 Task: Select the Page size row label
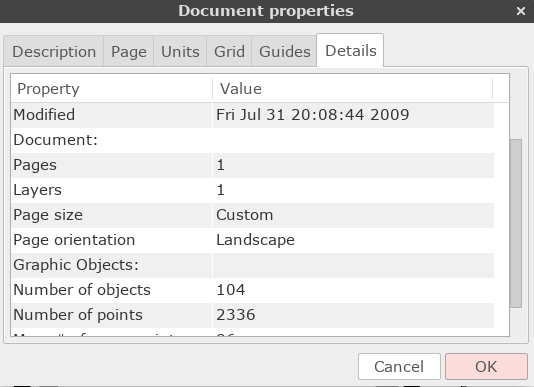pyautogui.click(x=48, y=215)
